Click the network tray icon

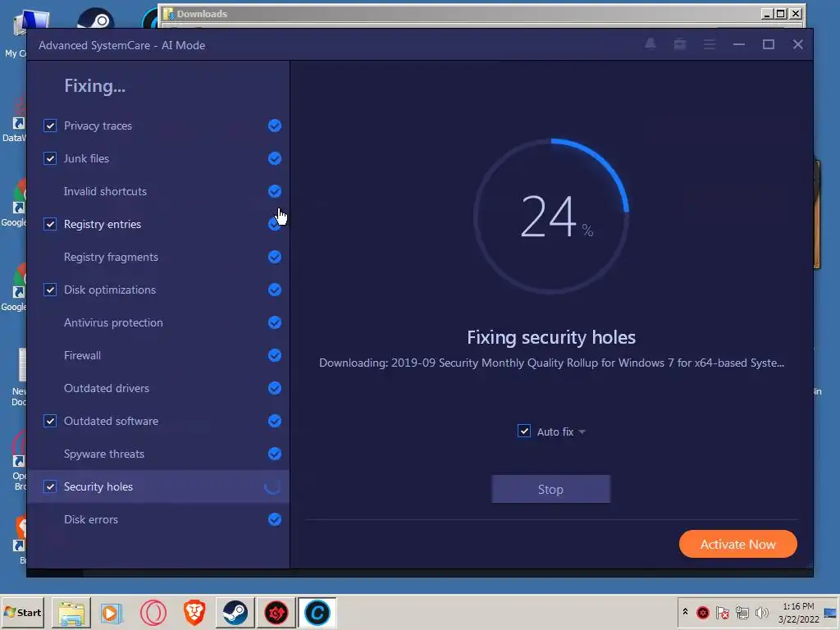pos(742,612)
